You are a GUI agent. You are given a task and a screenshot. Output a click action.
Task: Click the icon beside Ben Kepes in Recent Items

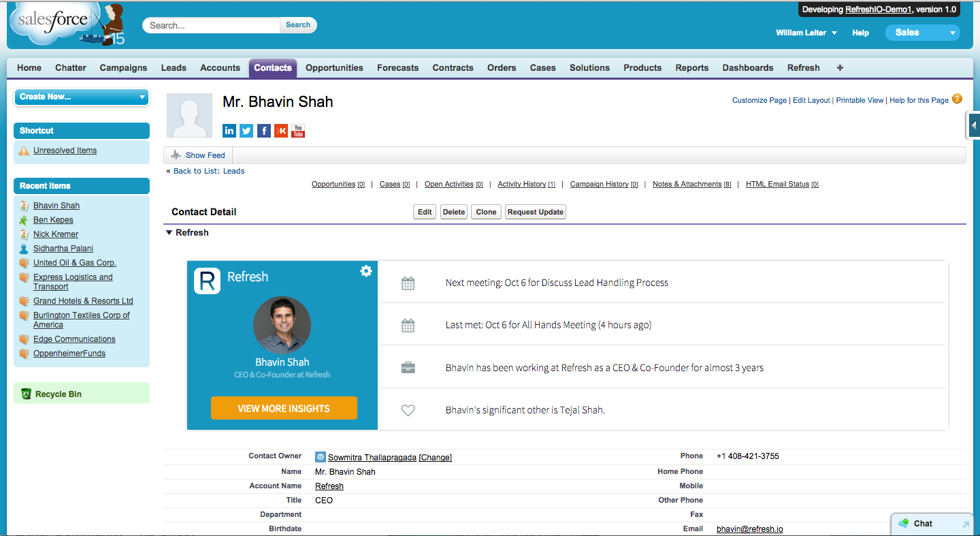pyautogui.click(x=24, y=220)
